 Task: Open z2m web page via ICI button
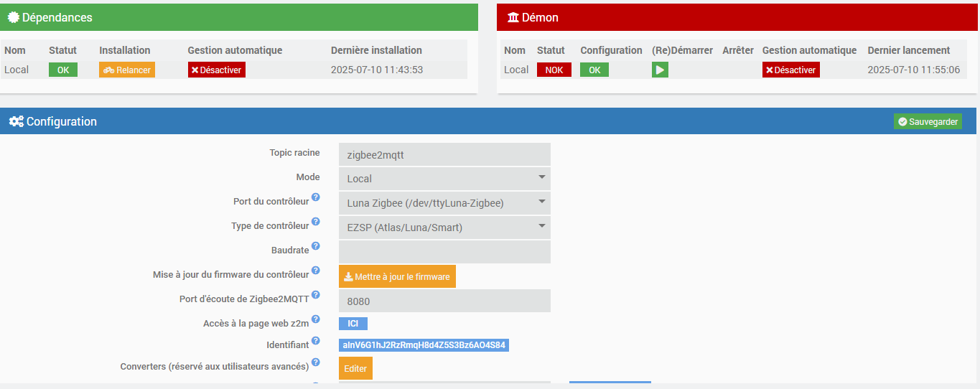[x=353, y=324]
